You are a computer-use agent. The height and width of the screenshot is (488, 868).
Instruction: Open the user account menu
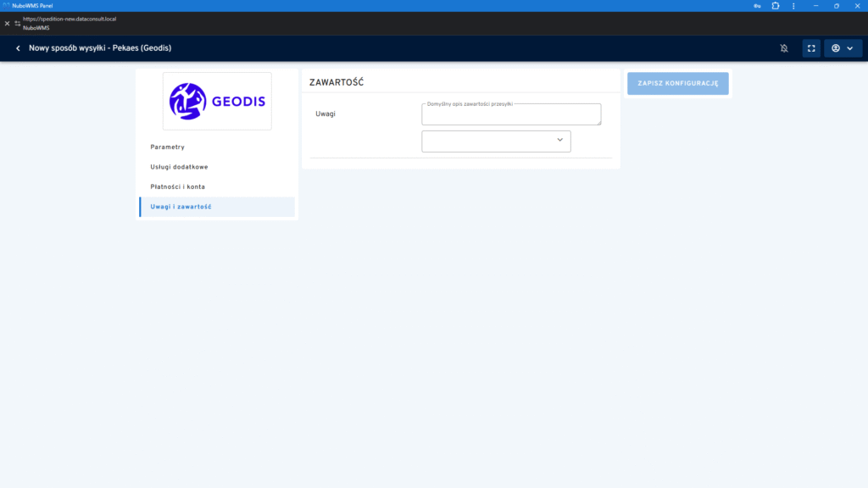pyautogui.click(x=843, y=48)
